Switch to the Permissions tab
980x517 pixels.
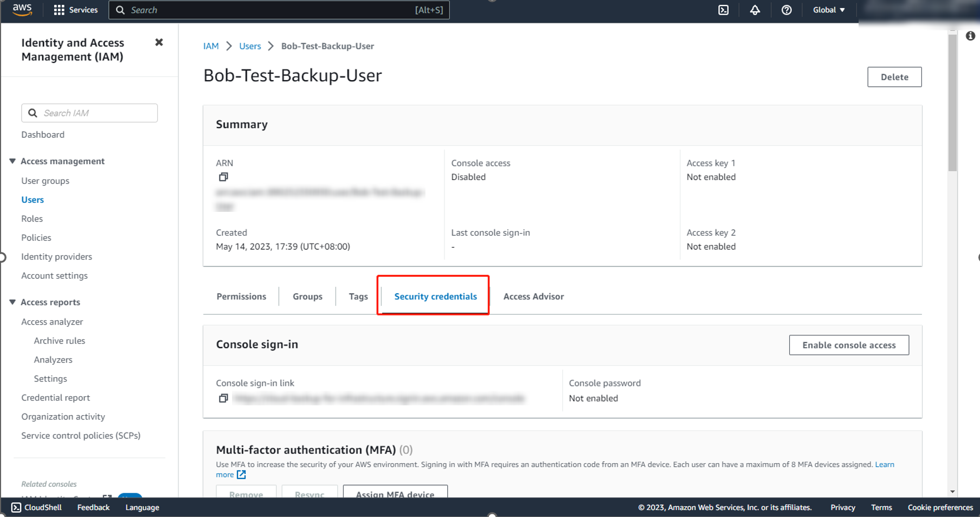(241, 296)
